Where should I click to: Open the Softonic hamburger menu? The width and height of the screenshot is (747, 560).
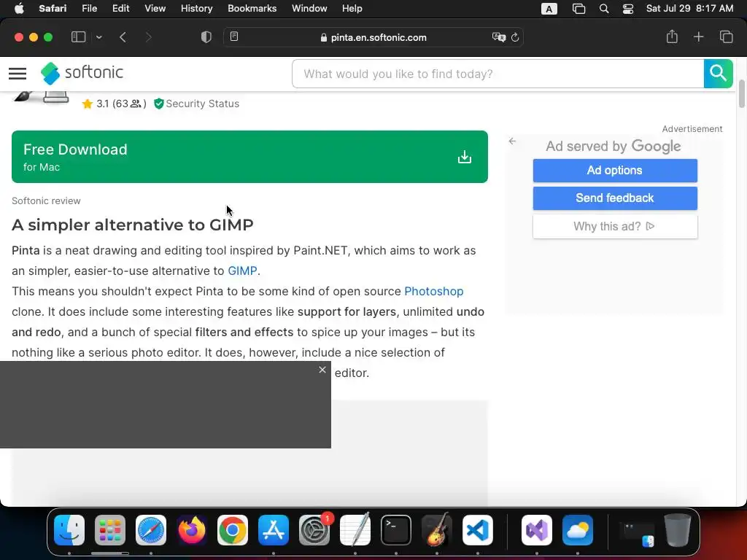tap(18, 74)
